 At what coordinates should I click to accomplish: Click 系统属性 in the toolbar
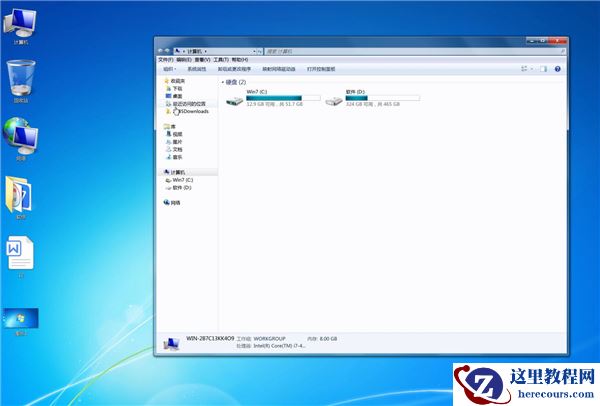[197, 69]
